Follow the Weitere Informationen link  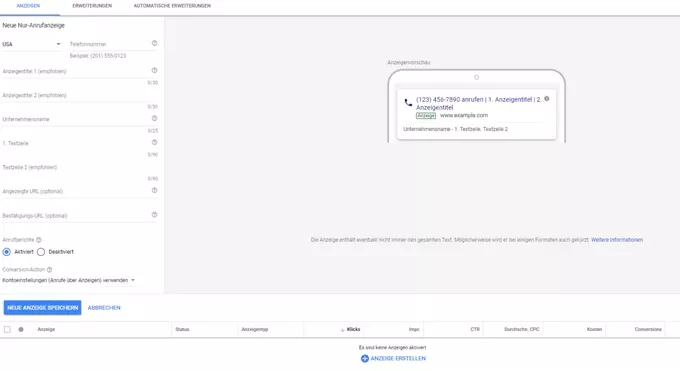617,240
